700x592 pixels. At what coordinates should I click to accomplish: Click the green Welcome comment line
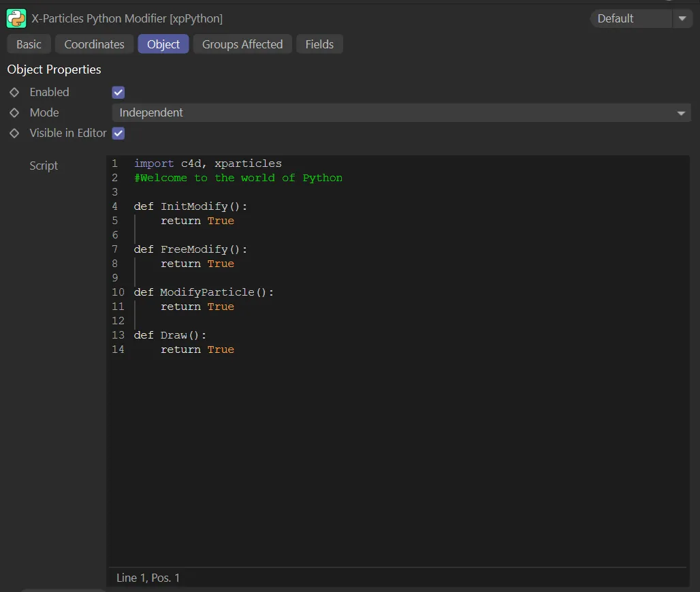(238, 178)
